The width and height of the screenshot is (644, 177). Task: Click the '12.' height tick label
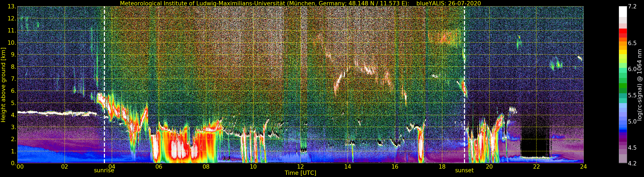12,18
